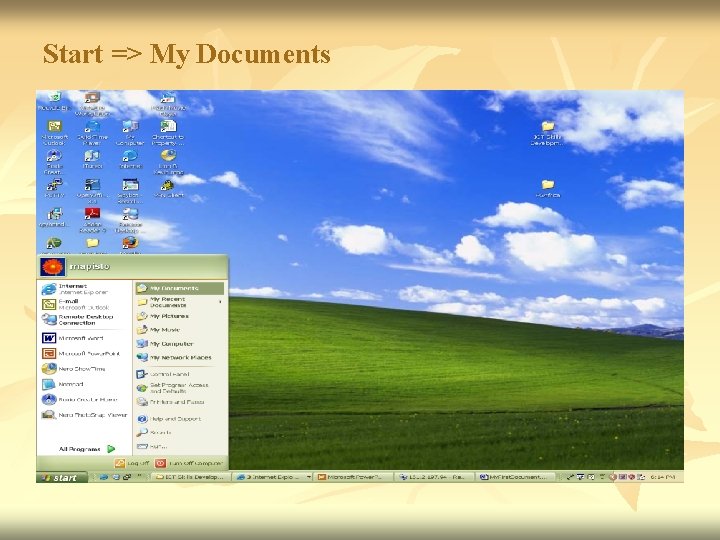Click the system tray clock
Image resolution: width=720 pixels, height=540 pixels.
pos(664,478)
